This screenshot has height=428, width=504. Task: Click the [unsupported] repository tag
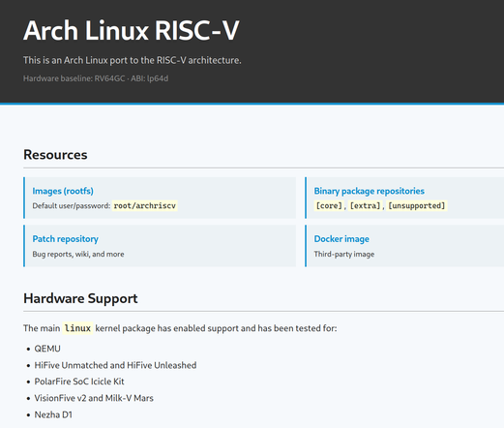[417, 206]
